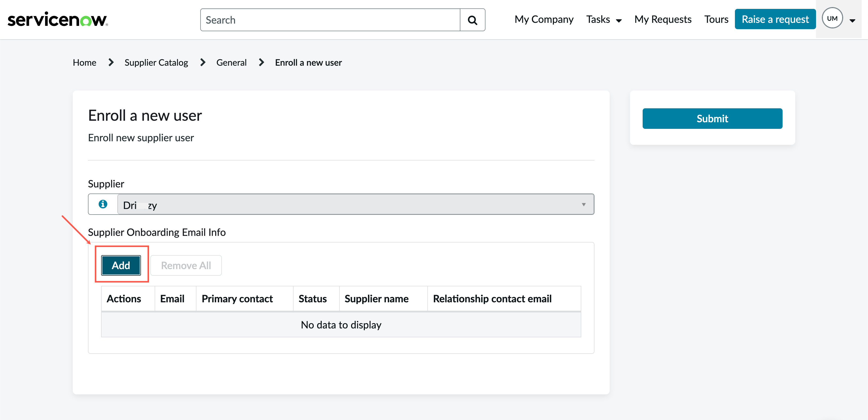Viewport: 868px width, 420px height.
Task: Click the Supplier field info icon
Action: click(x=103, y=204)
